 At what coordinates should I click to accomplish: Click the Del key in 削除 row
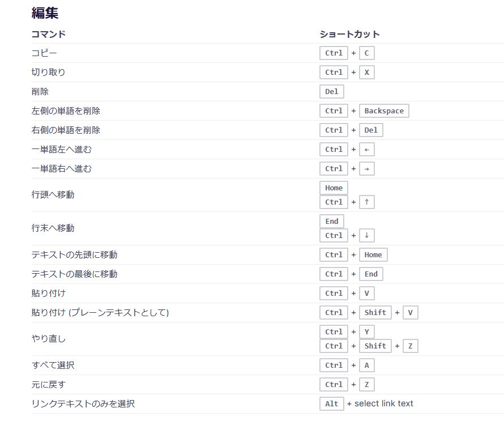[332, 92]
